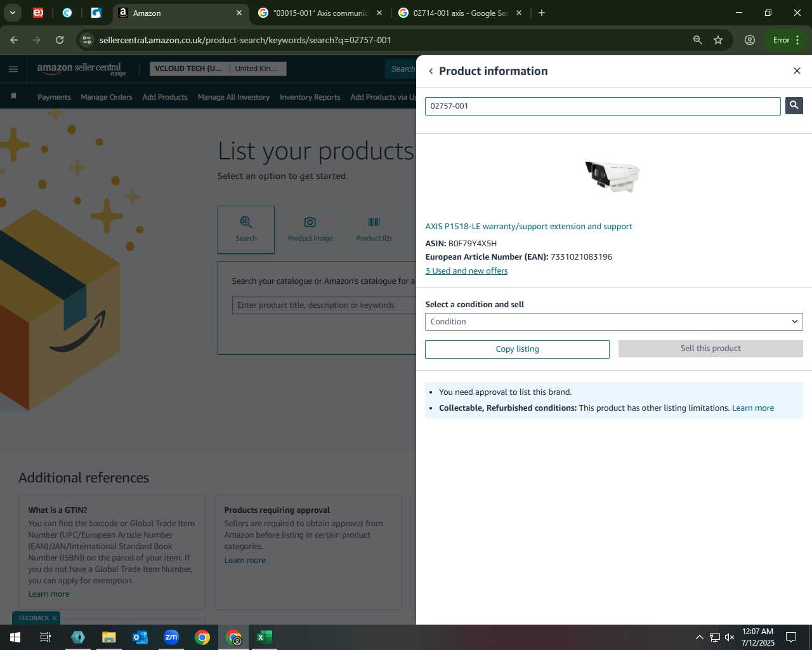The image size is (812, 650).
Task: Click the muted volume icon in system tray
Action: pos(730,637)
